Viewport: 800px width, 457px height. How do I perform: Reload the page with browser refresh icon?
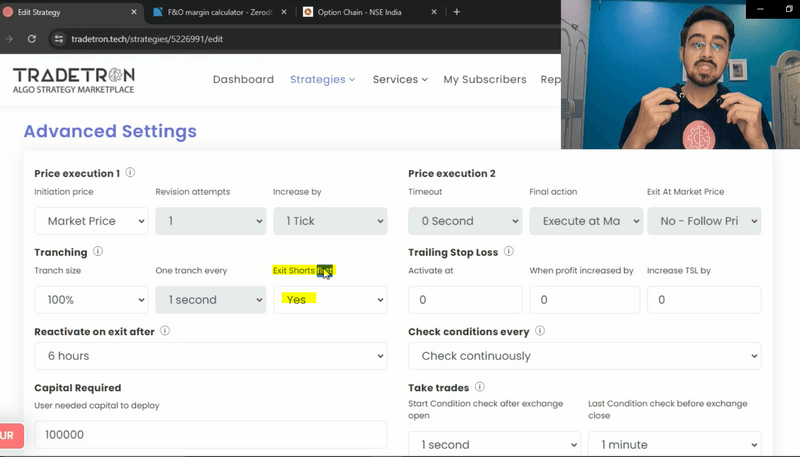pos(32,38)
